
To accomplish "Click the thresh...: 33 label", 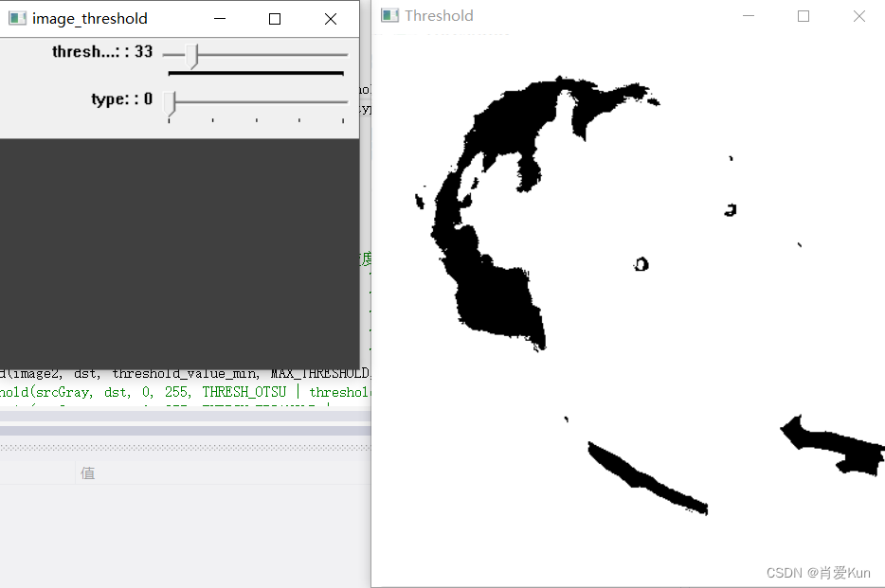I will tap(100, 52).
